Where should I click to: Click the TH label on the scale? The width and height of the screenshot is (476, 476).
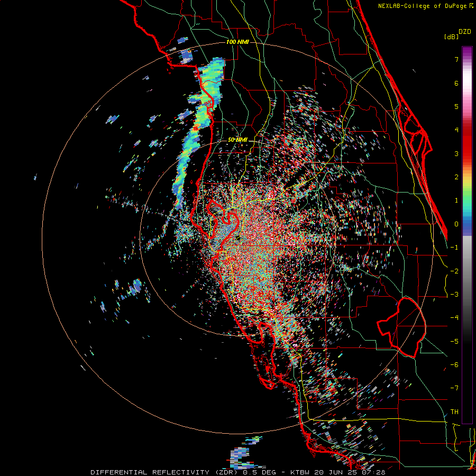[x=454, y=412]
